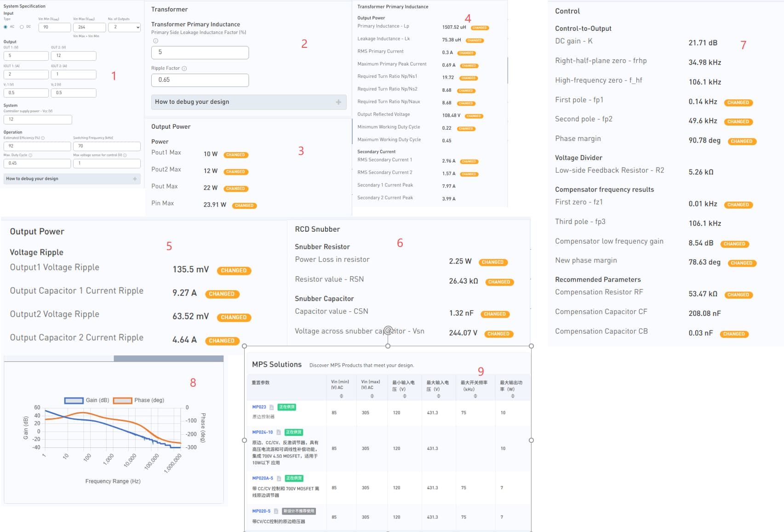Open the MP020-5 product link
Viewport: 784px width, 532px height.
pos(261,511)
